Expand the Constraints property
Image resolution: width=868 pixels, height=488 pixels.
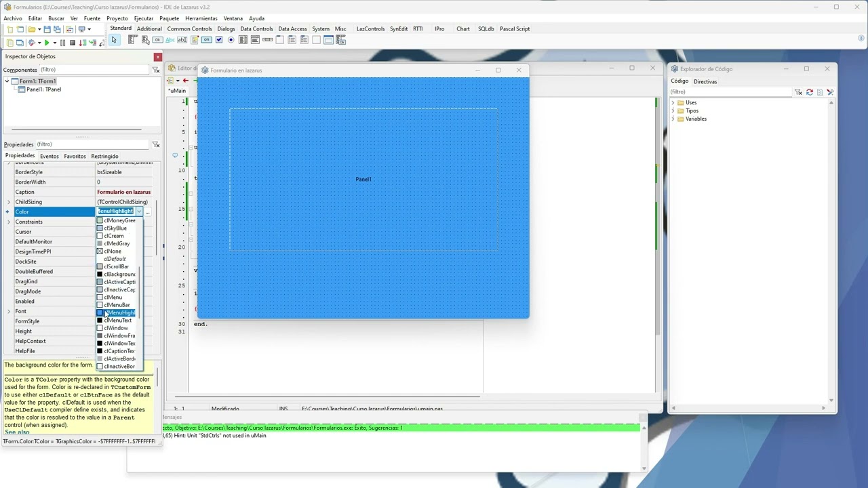click(9, 222)
